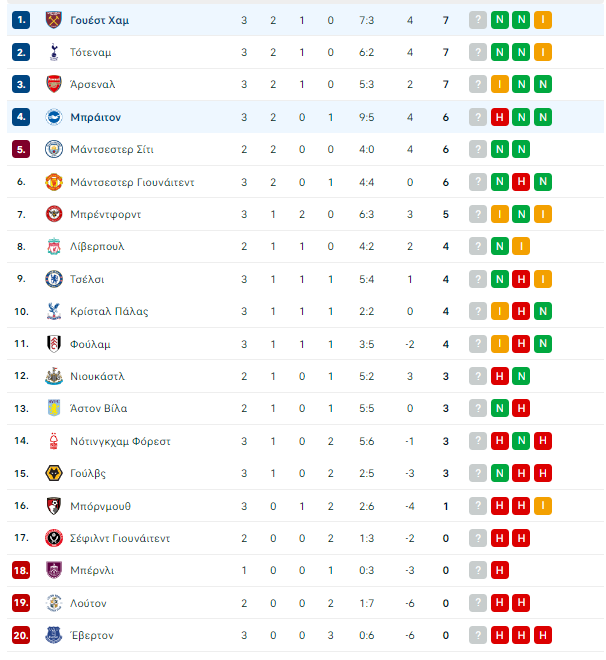606x660 pixels.
Task: Click the rank 18 relegation badge
Action: (x=21, y=570)
